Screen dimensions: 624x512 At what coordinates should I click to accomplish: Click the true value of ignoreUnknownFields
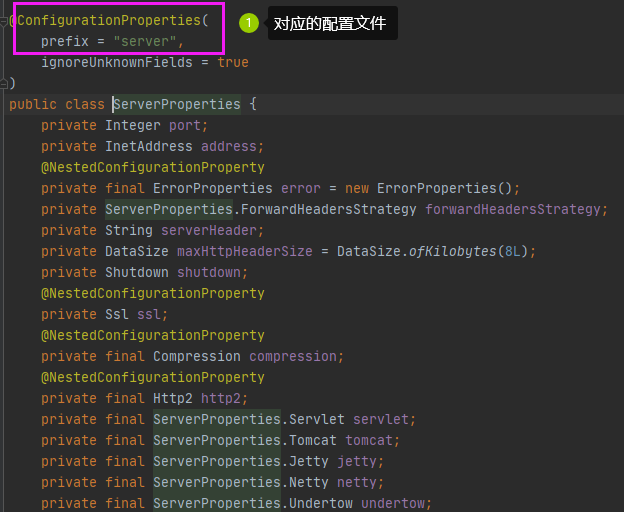pyautogui.click(x=233, y=62)
